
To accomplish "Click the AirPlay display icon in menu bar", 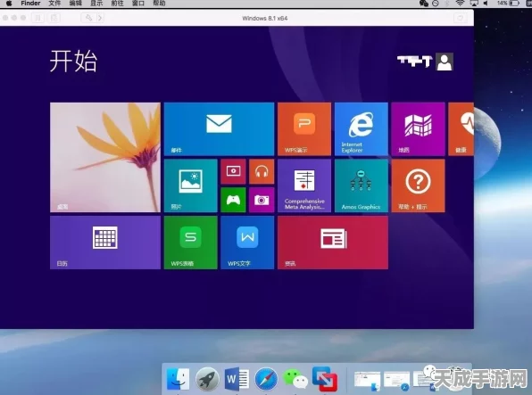I will click(474, 4).
